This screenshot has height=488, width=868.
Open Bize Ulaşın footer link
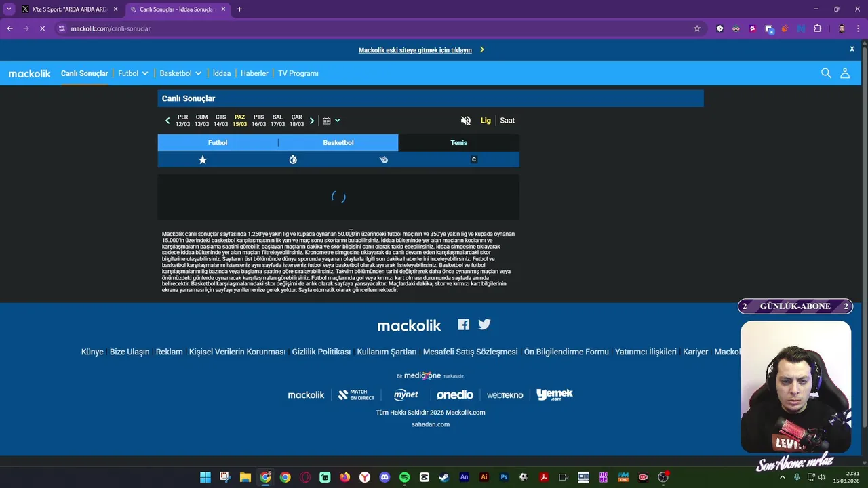130,352
